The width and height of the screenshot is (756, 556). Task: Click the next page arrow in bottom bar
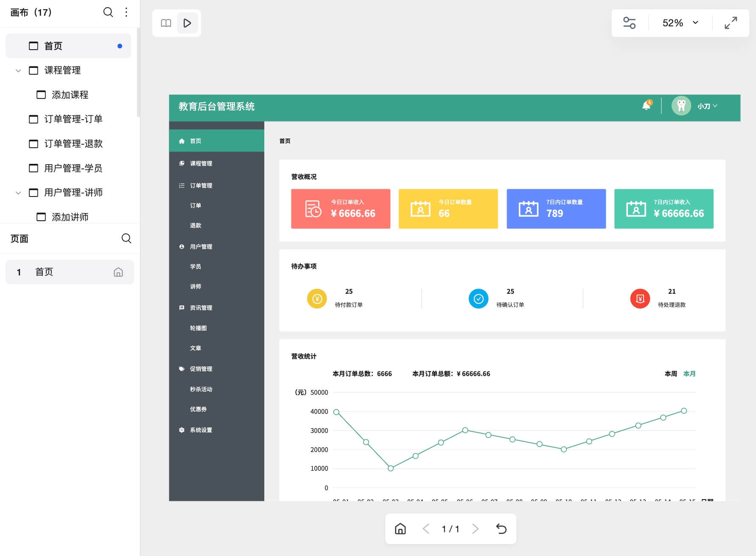click(475, 529)
